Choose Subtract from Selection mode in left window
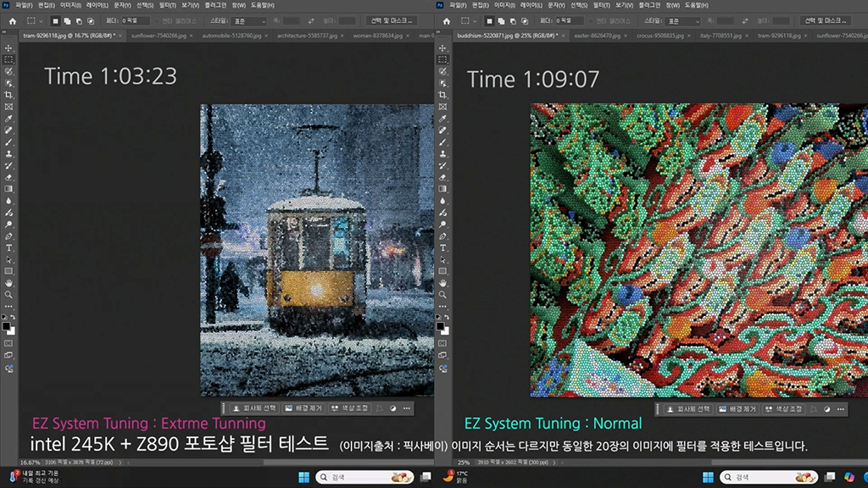This screenshot has height=488, width=868. click(79, 21)
